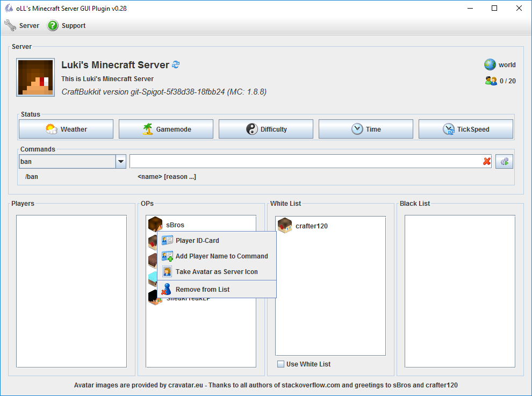The height and width of the screenshot is (396, 532).
Task: Click the Time clock icon
Action: point(357,129)
